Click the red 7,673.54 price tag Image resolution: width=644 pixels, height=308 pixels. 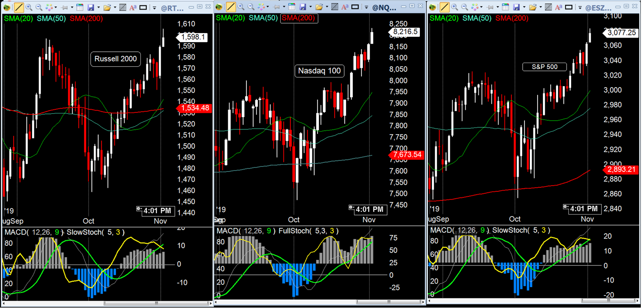coord(405,155)
